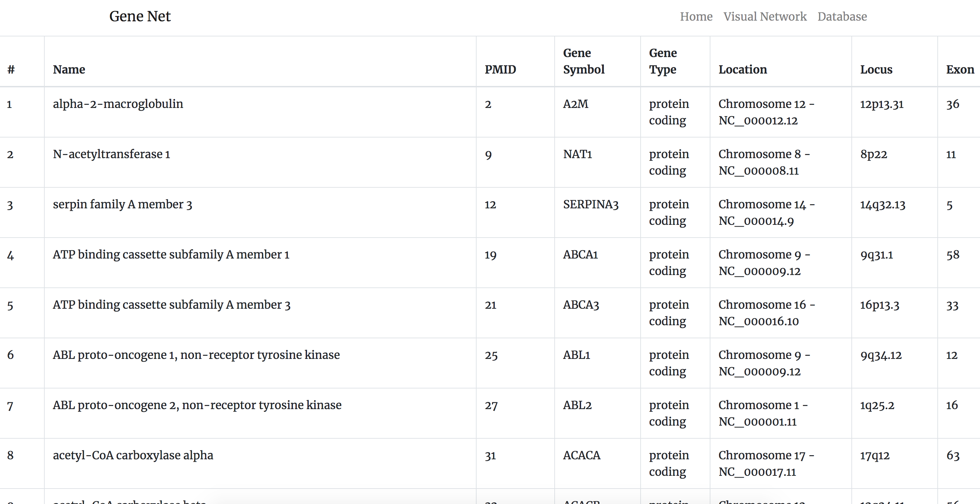Open the Home navigation link

[x=696, y=17]
